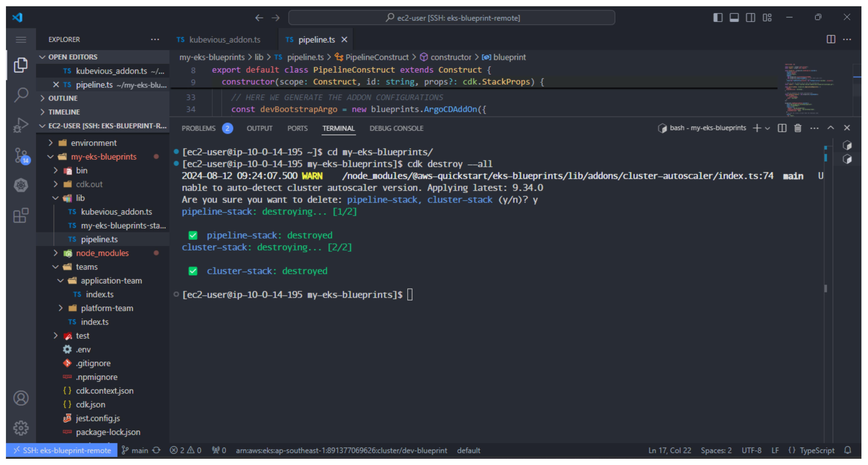Expand the bin folder
868x465 pixels.
[x=103, y=171]
